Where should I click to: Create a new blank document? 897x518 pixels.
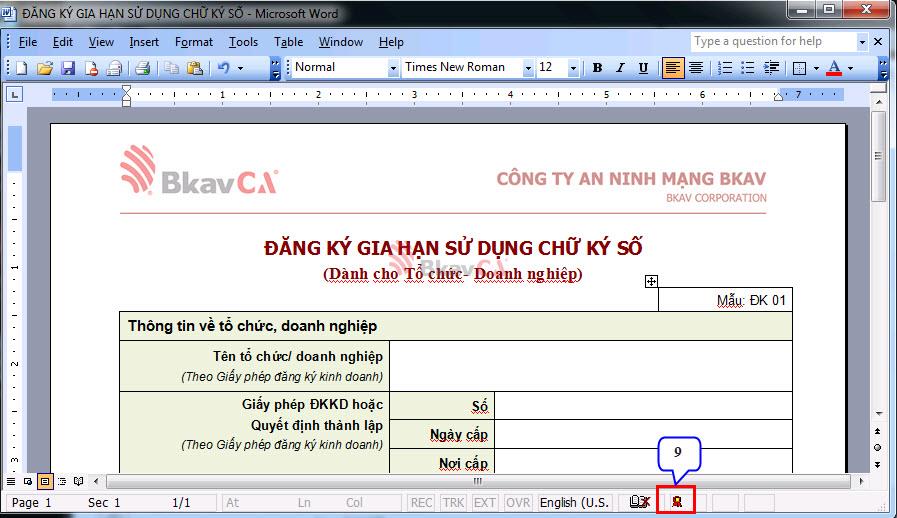(21, 68)
